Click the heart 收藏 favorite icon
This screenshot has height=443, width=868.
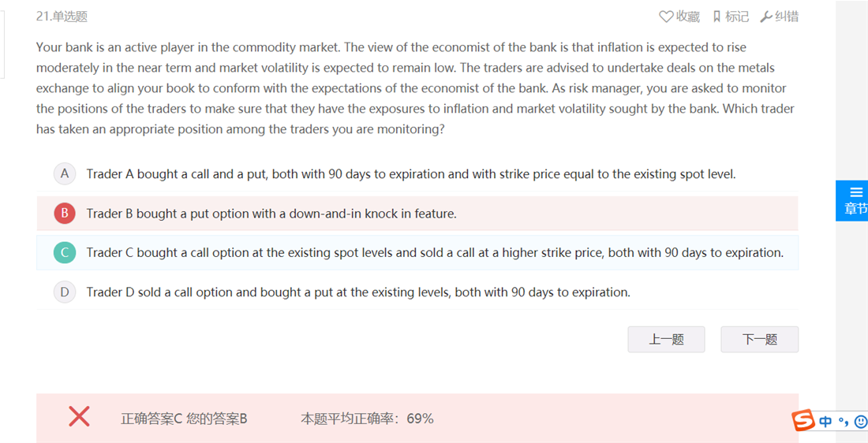coord(666,17)
